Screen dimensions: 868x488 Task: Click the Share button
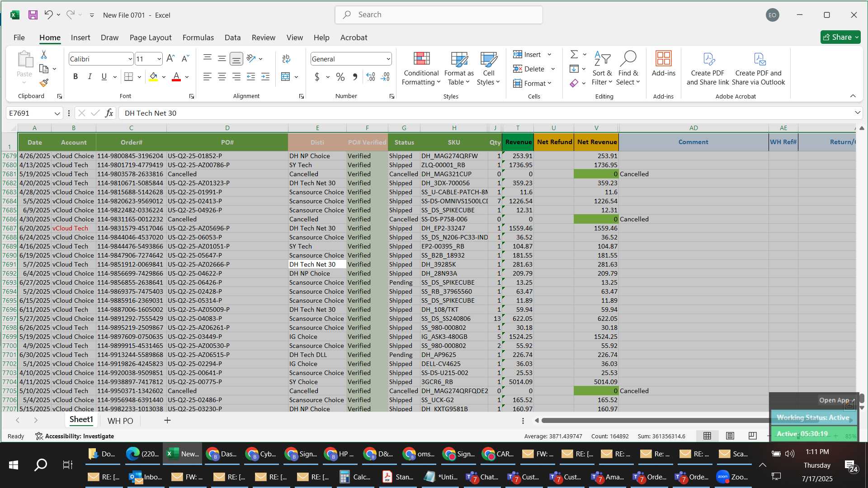pos(840,37)
